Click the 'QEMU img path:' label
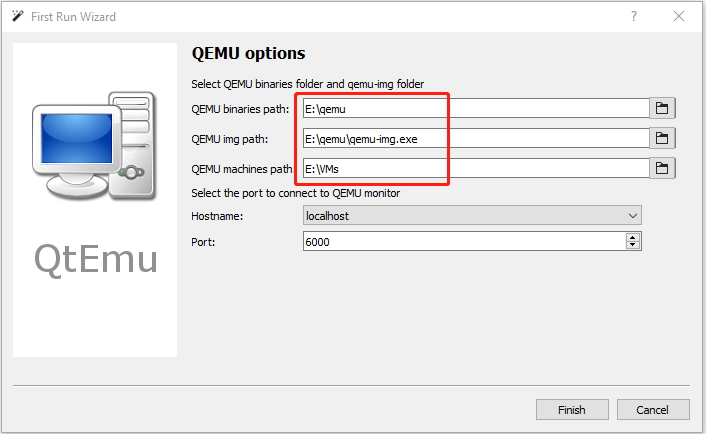Screen dimensions: 706x434 [x=230, y=139]
